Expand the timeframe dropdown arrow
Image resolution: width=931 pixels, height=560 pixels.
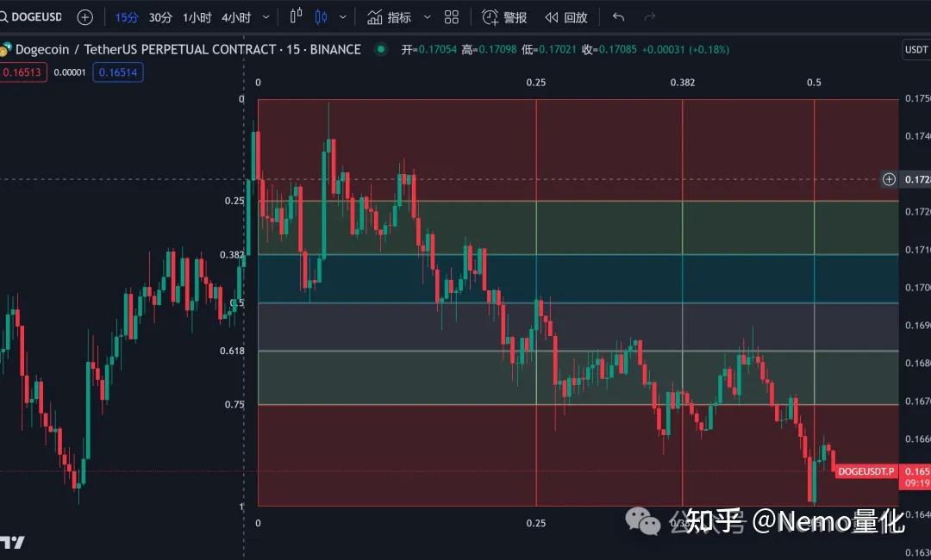pos(266,16)
